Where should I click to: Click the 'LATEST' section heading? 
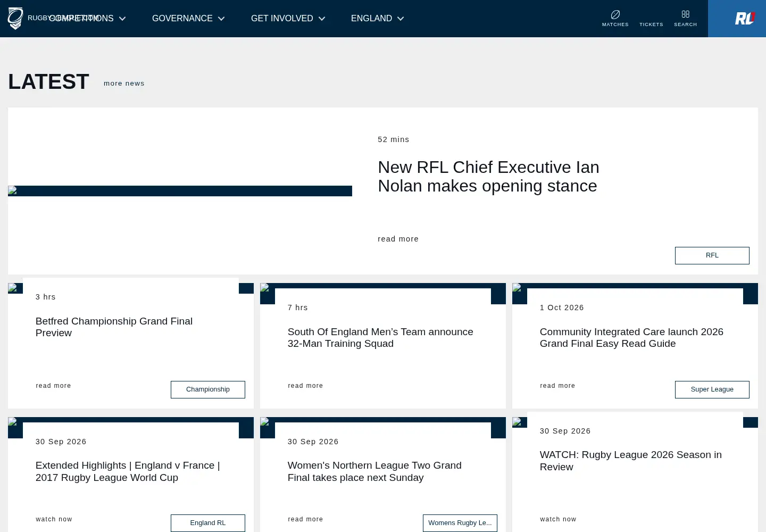(48, 82)
